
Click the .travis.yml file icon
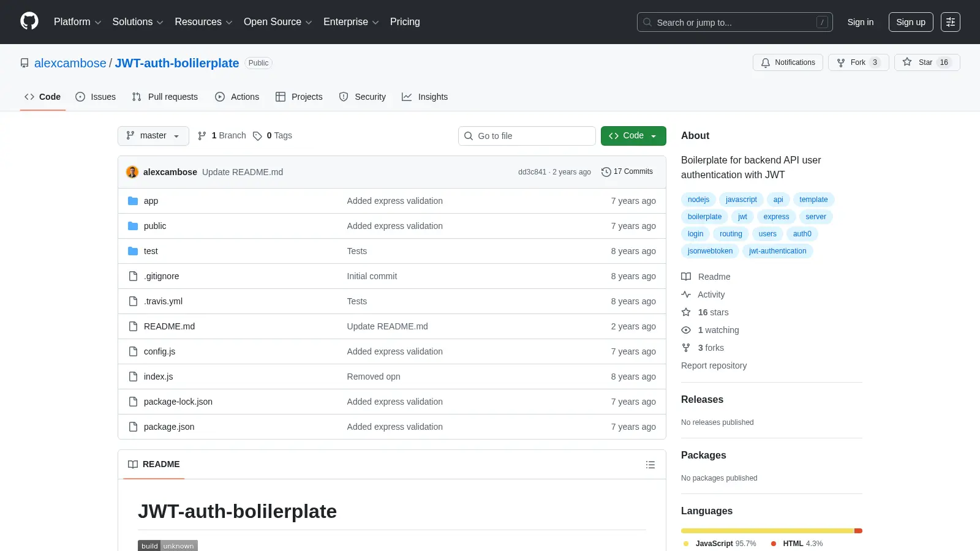[x=133, y=301]
